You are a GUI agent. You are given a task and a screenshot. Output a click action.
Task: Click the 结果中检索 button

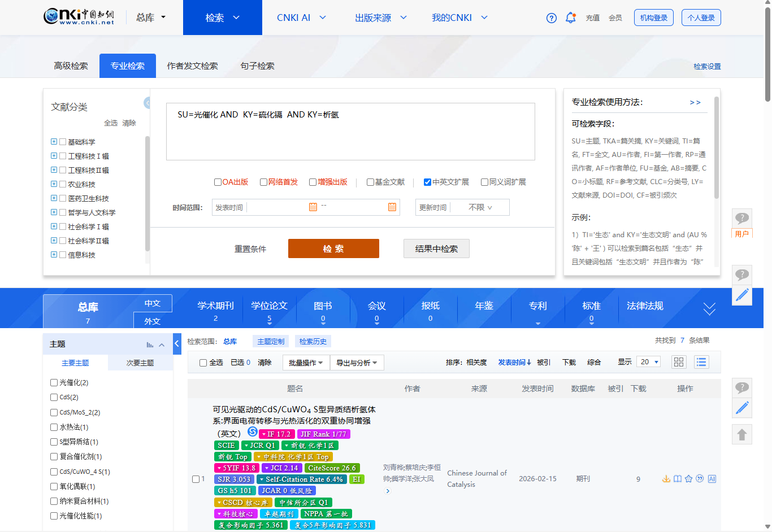coord(436,248)
